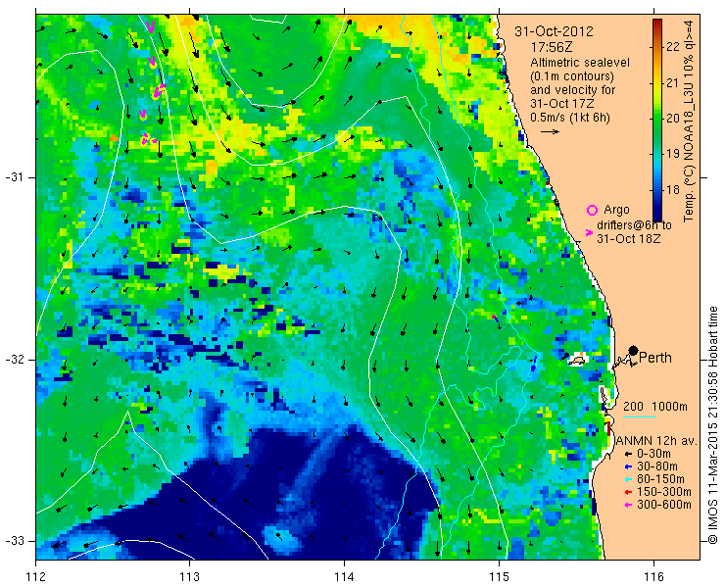Viewport: 725px width, 588px height.
Task: Click the cyan 200 1000m isobath legend line
Action: tap(640, 417)
